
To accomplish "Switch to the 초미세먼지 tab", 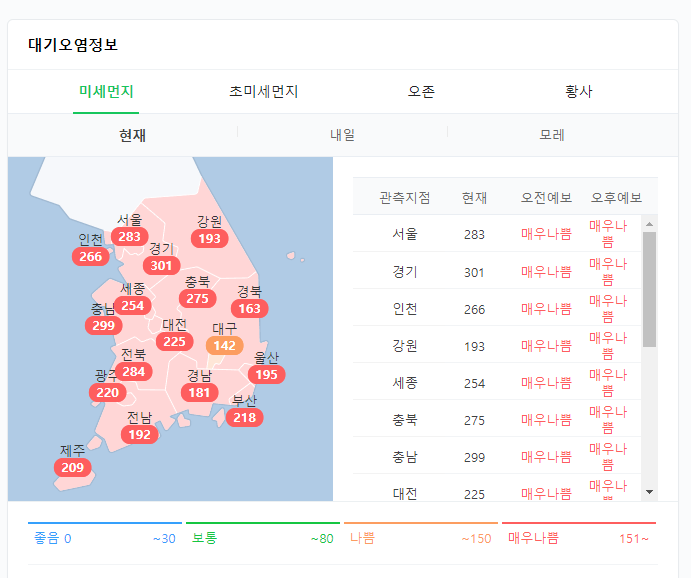I will coord(263,92).
